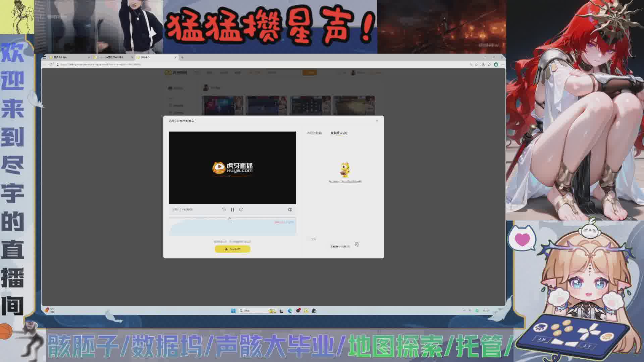Switch to the video clips (0) tab
This screenshot has height=362, width=644.
tap(339, 133)
